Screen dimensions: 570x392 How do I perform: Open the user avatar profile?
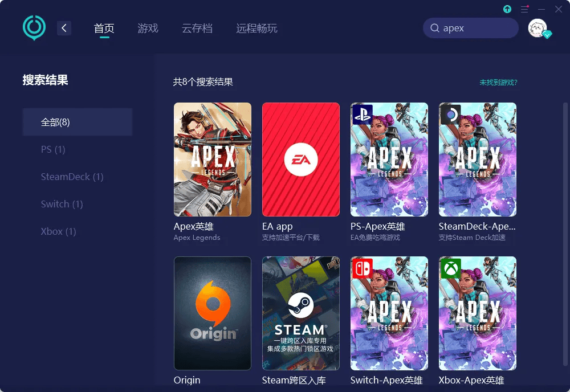(x=538, y=28)
